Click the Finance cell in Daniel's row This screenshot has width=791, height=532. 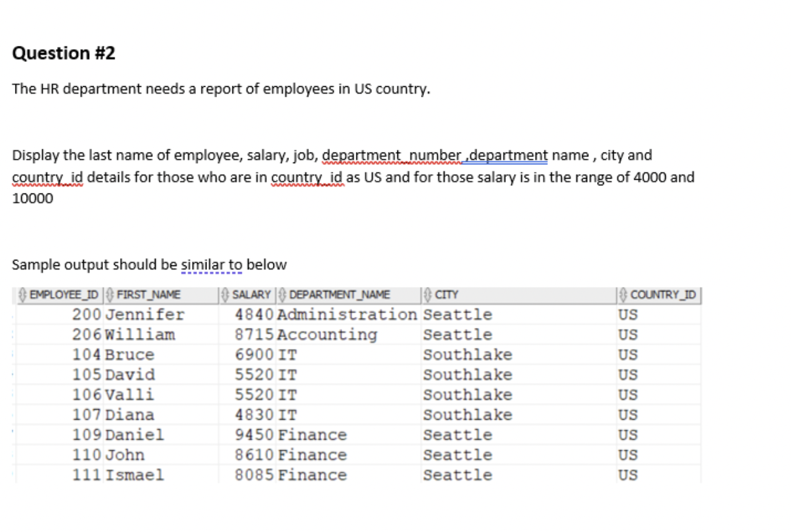click(x=312, y=435)
